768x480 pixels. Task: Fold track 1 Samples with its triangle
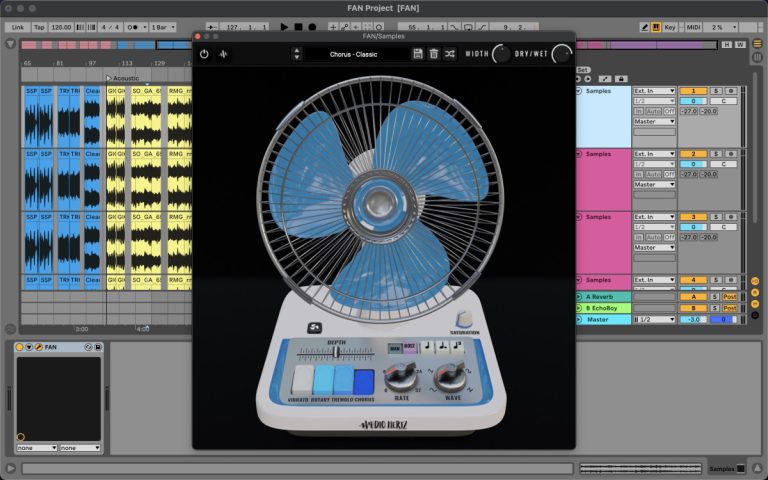click(578, 91)
